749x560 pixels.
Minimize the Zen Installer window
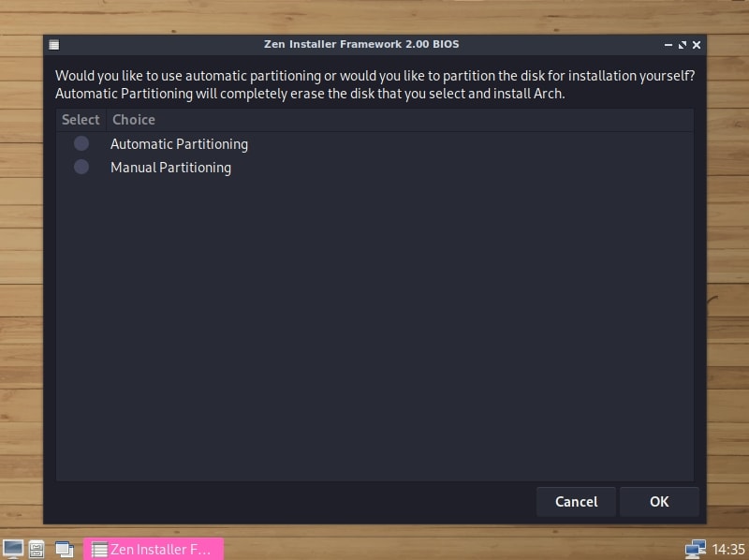(666, 44)
